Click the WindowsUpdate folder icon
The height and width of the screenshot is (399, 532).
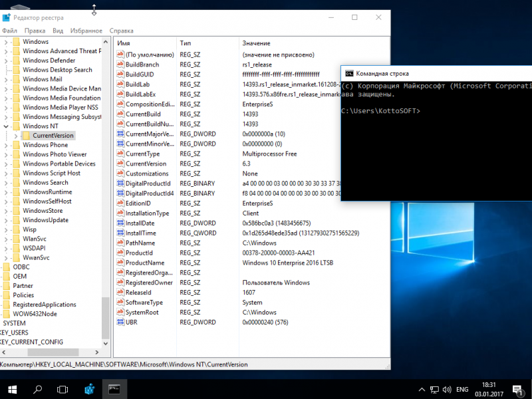click(x=16, y=220)
